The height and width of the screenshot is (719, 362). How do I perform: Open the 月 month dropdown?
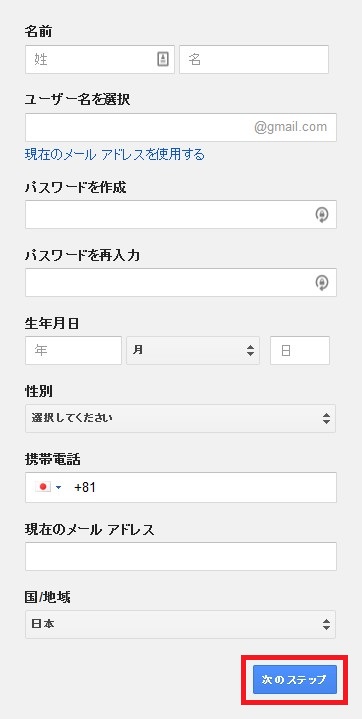click(x=193, y=350)
